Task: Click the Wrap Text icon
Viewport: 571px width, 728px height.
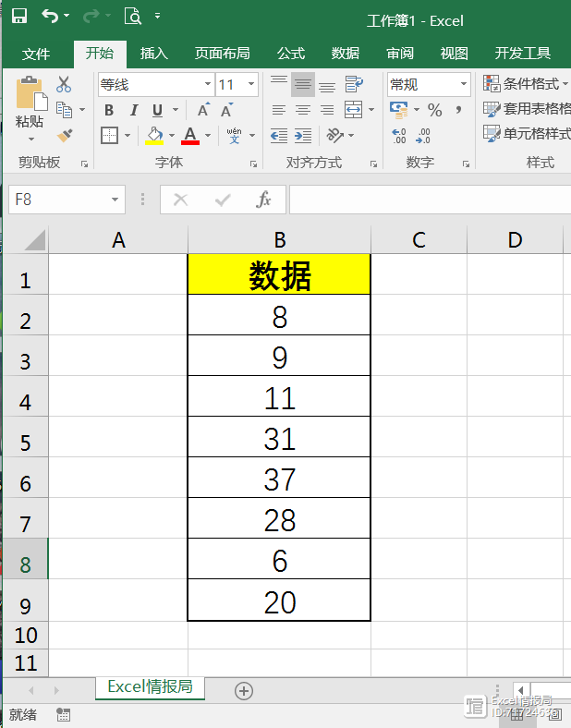Action: 354,84
